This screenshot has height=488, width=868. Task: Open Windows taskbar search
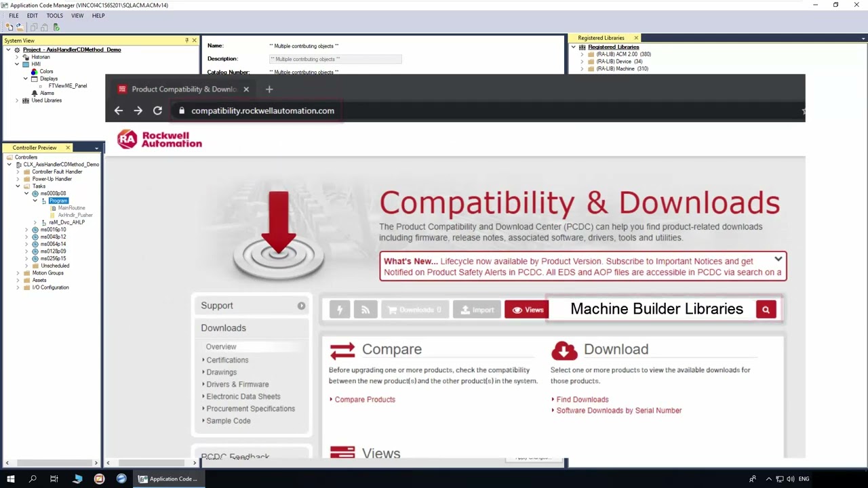point(32,479)
